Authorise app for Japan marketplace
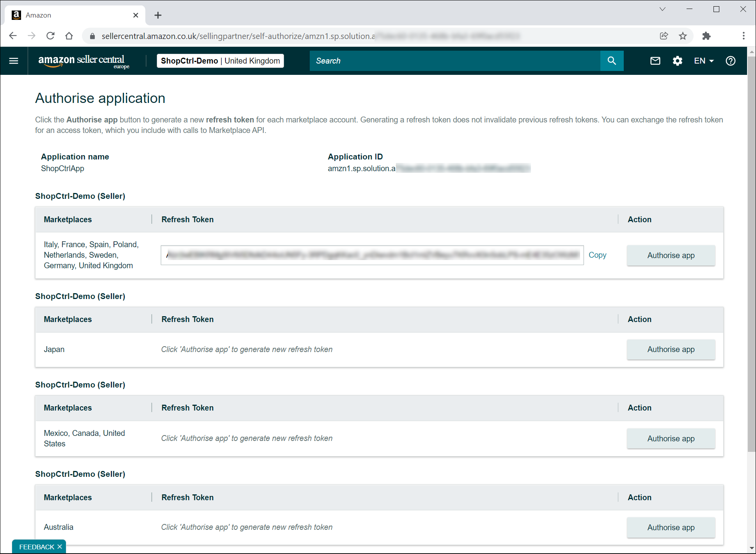This screenshot has height=554, width=756. (x=671, y=349)
